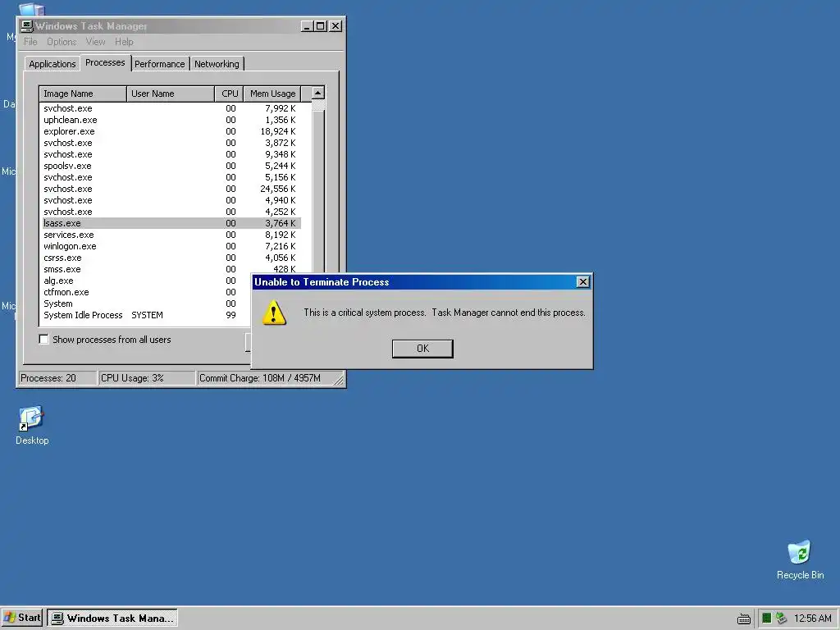Image resolution: width=840 pixels, height=630 pixels.
Task: Click the Task Manager title bar icon
Action: pos(27,25)
